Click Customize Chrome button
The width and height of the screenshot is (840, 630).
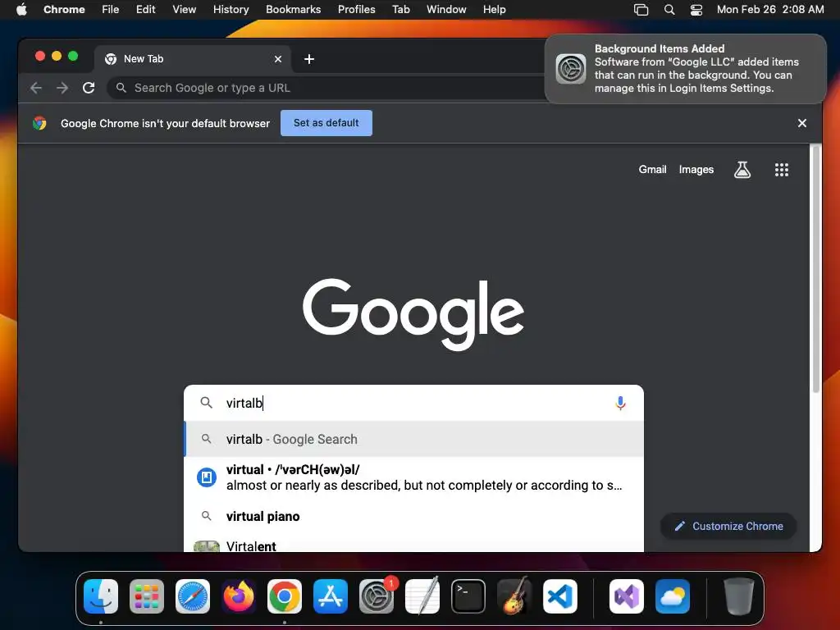pos(728,526)
